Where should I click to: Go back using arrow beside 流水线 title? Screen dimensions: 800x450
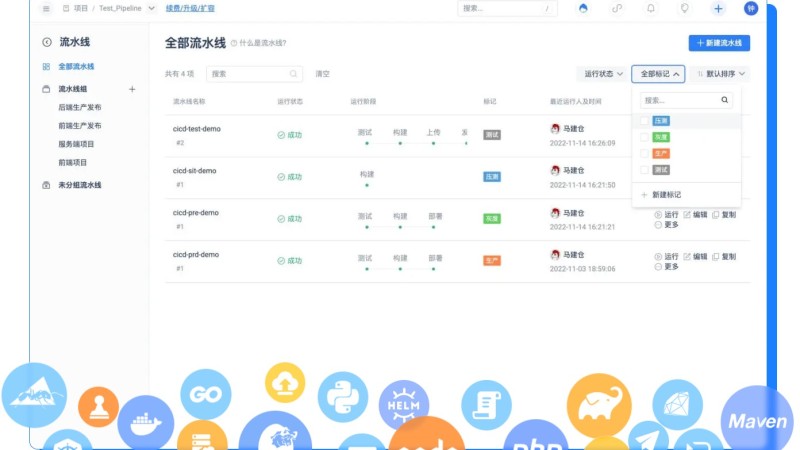[x=47, y=42]
